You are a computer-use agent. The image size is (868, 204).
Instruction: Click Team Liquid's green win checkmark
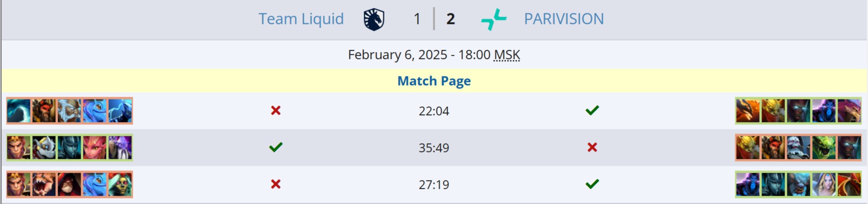[276, 147]
